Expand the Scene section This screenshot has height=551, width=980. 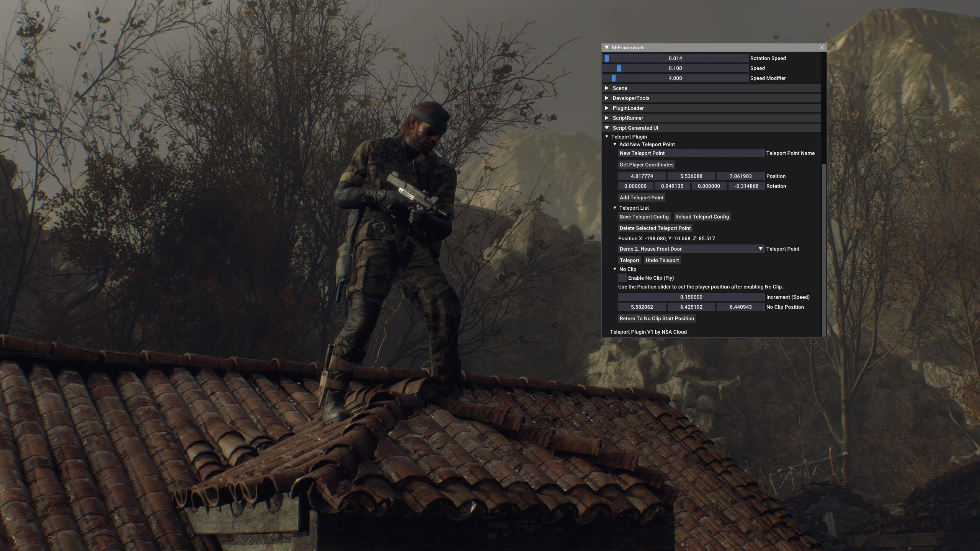pos(607,88)
